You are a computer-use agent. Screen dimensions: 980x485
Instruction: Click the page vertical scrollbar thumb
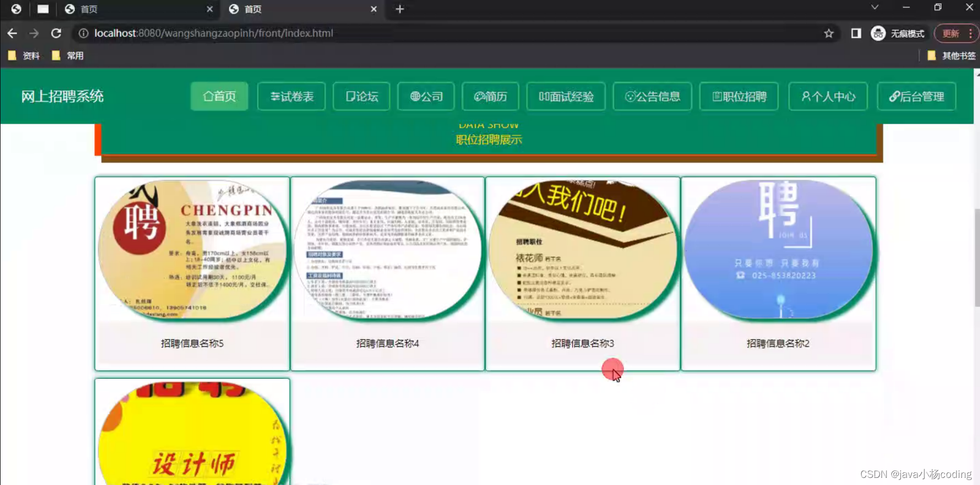pos(977,257)
